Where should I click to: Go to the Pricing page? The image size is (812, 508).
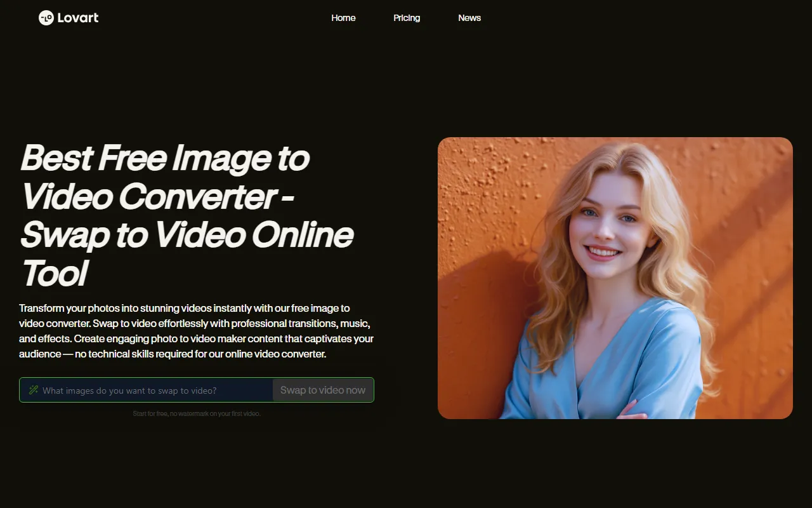coord(407,18)
